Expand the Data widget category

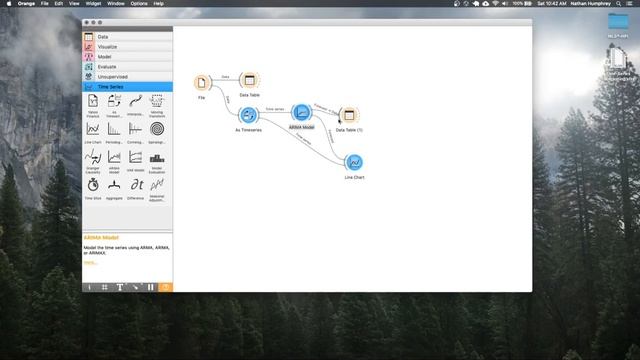coord(127,37)
